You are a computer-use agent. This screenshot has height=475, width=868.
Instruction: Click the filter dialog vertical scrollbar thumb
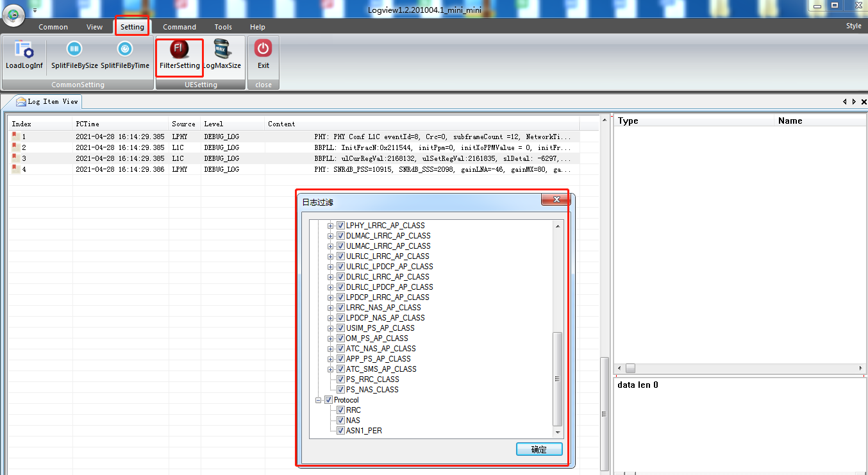pos(557,378)
